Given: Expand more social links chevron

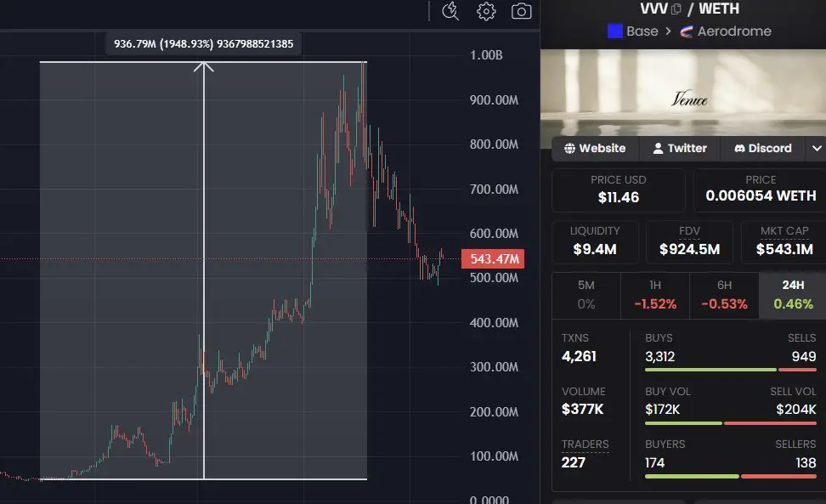Looking at the screenshot, I should tap(817, 149).
